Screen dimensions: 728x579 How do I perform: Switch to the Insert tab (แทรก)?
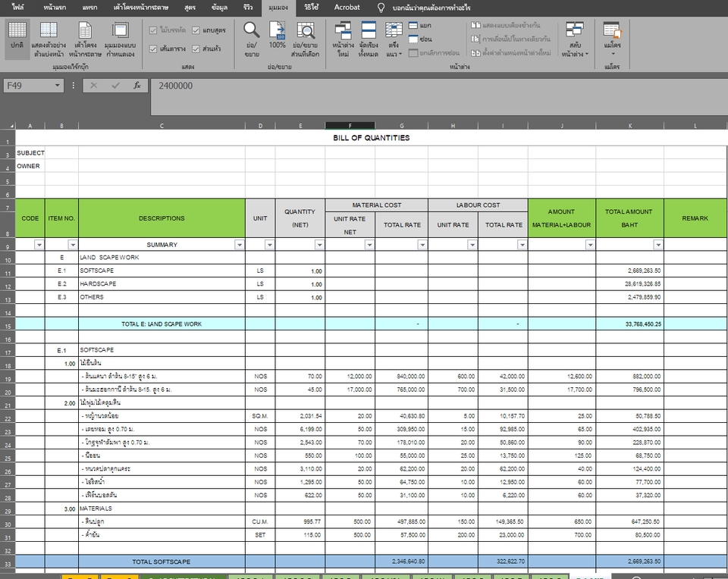(x=89, y=8)
